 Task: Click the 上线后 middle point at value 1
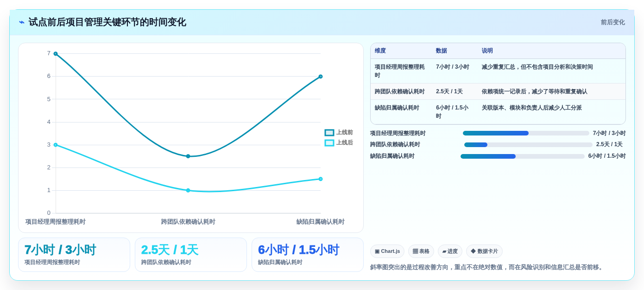tap(188, 190)
